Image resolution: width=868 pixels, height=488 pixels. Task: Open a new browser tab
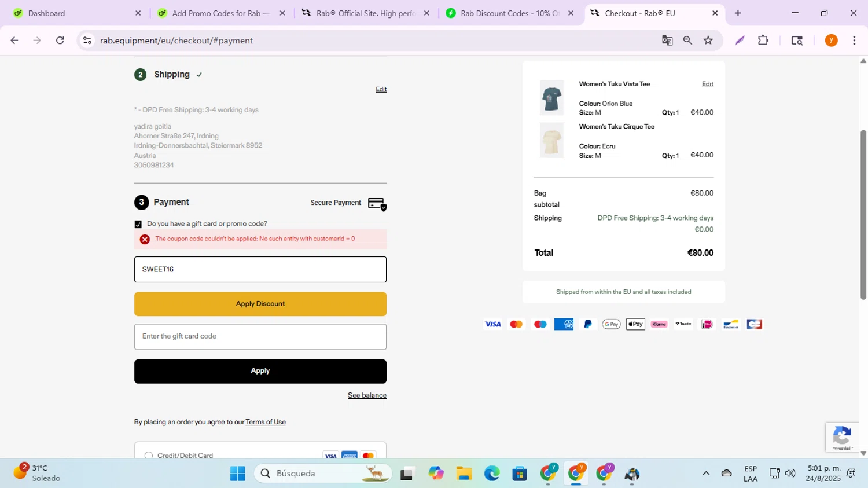[738, 13]
